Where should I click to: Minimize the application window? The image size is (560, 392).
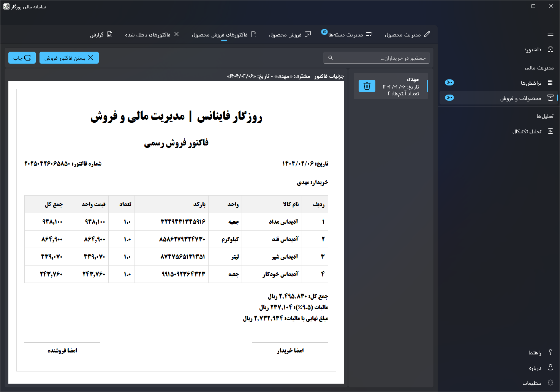tap(516, 6)
